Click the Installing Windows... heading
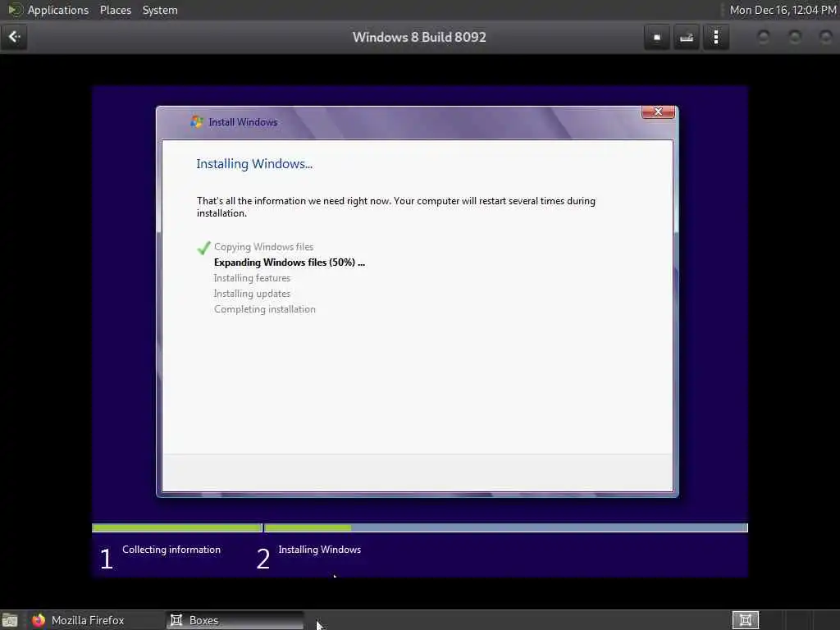The height and width of the screenshot is (630, 840). (254, 164)
